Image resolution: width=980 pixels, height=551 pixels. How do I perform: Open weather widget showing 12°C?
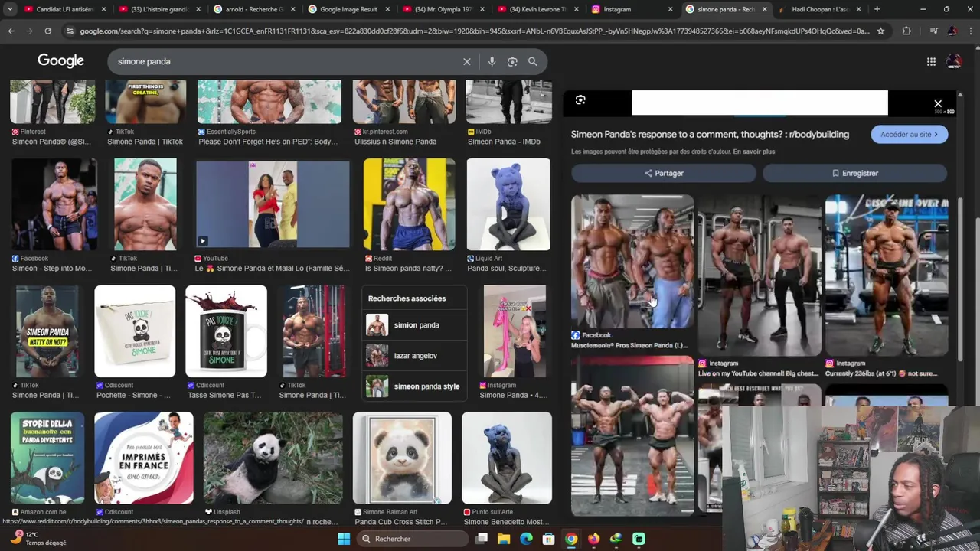click(x=38, y=539)
